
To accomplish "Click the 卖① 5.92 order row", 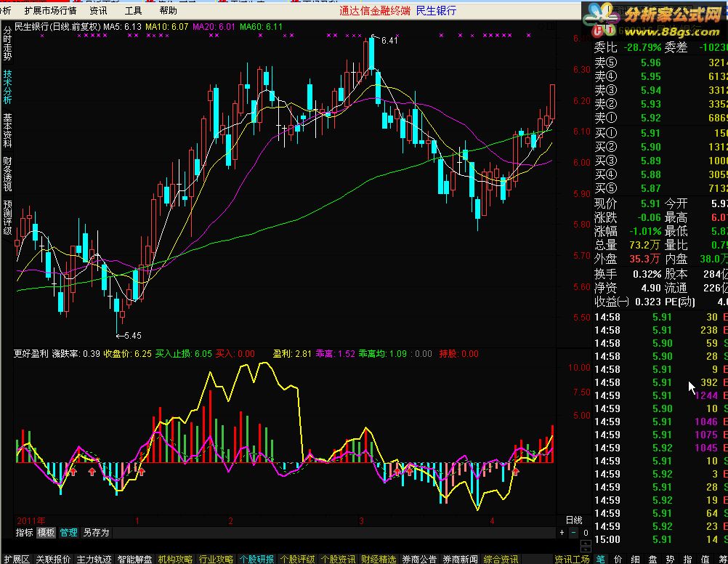I will (660, 118).
